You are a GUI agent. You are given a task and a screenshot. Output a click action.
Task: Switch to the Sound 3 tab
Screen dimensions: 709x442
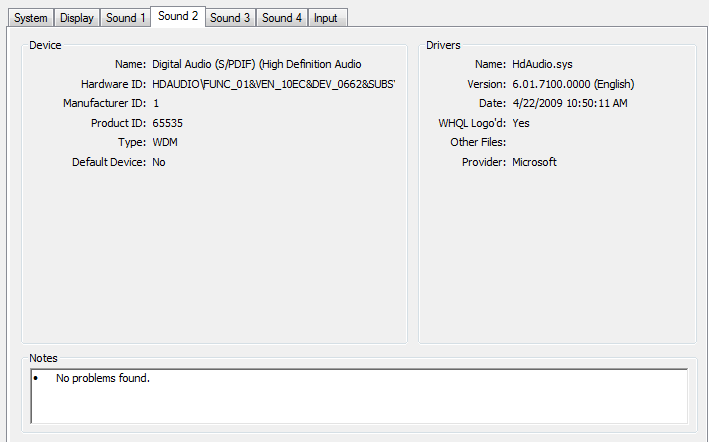[230, 18]
